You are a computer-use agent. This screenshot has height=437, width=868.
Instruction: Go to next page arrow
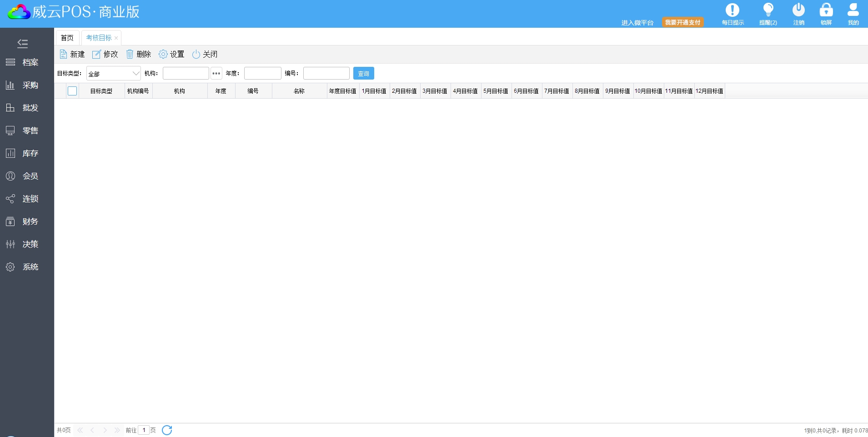(105, 430)
